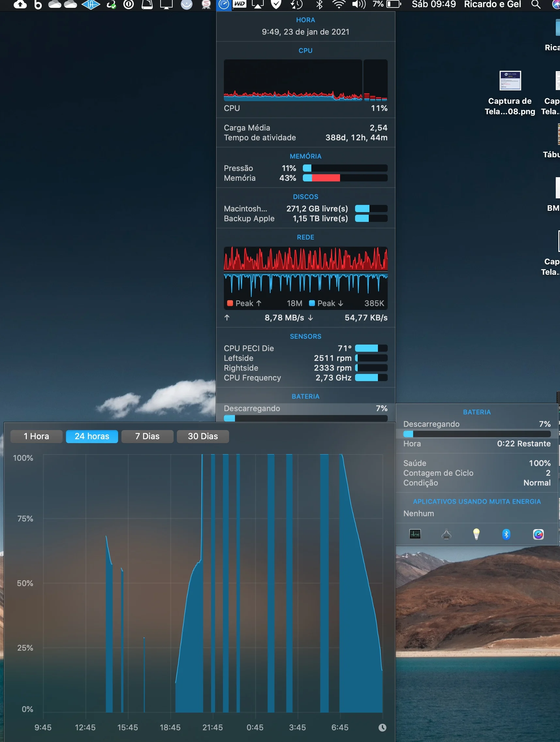This screenshot has width=560, height=742.
Task: Click the display monitor icon in menu bar
Action: (166, 4)
